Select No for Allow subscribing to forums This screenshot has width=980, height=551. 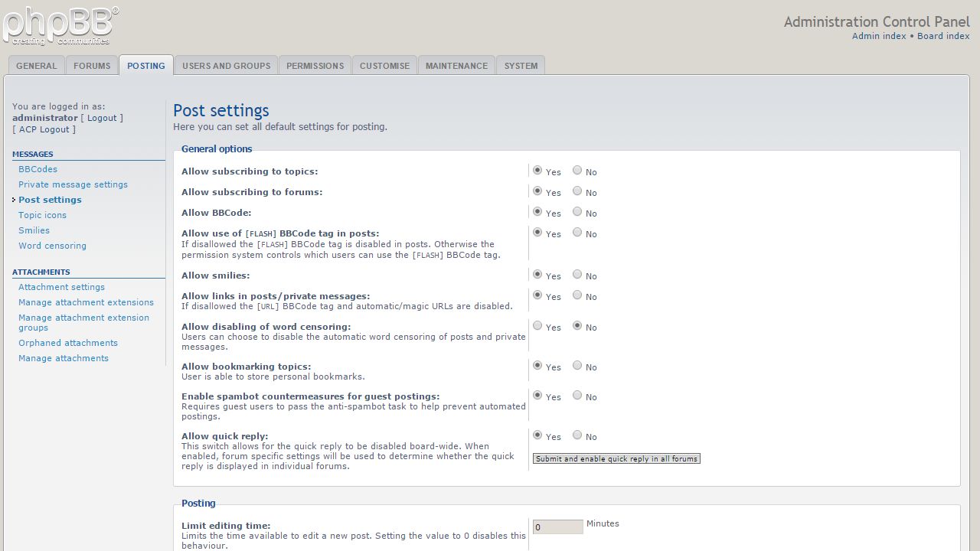coord(577,191)
